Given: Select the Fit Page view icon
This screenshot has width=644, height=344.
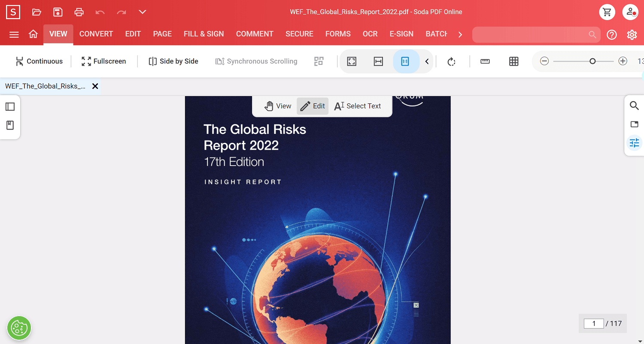Looking at the screenshot, I should (x=352, y=61).
